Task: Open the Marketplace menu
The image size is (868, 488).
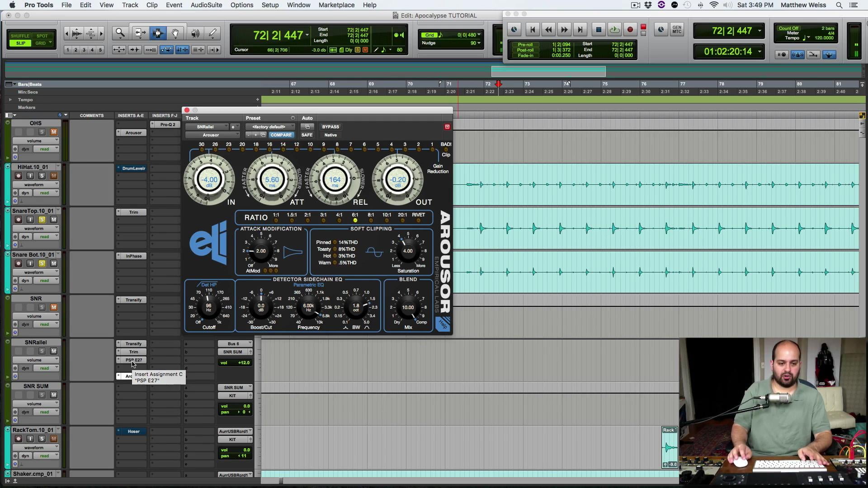Action: (336, 5)
